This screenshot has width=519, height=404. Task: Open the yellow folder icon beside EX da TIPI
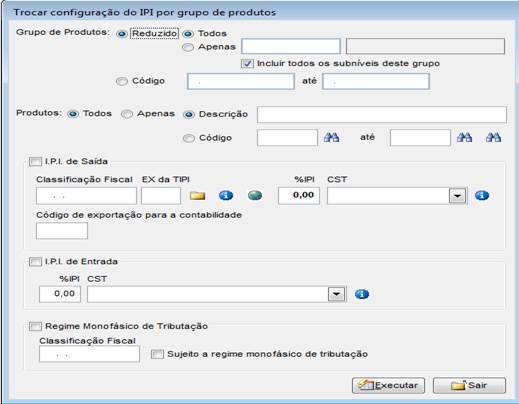pyautogui.click(x=197, y=196)
